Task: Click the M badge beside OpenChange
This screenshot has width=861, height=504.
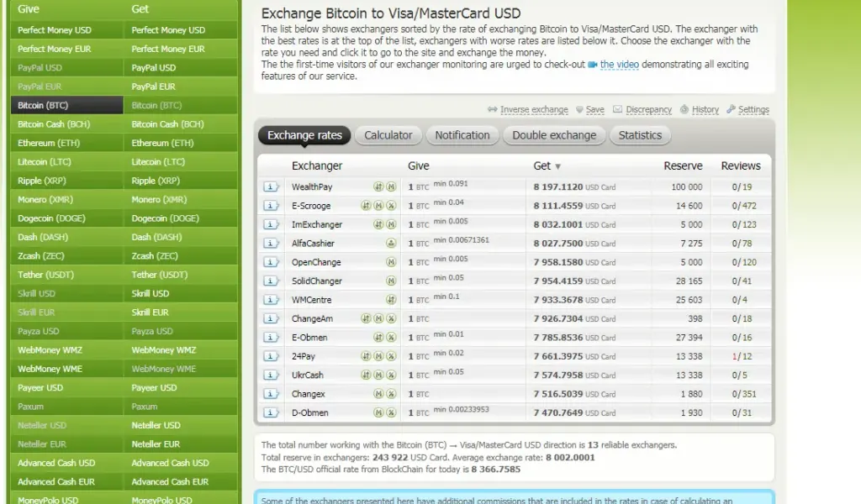Action: pyautogui.click(x=391, y=262)
